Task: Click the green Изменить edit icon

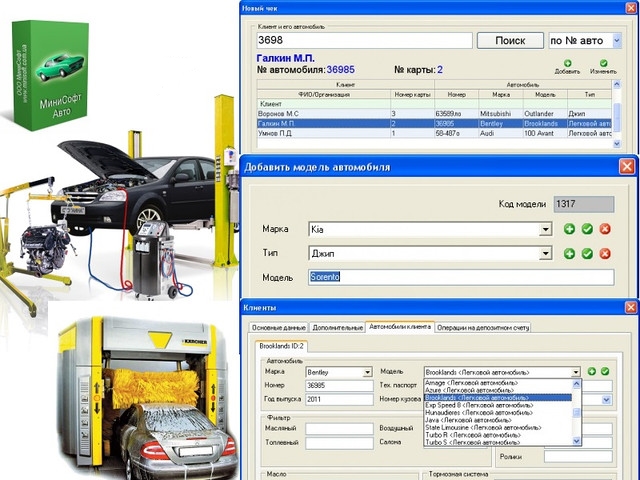Action: [603, 63]
